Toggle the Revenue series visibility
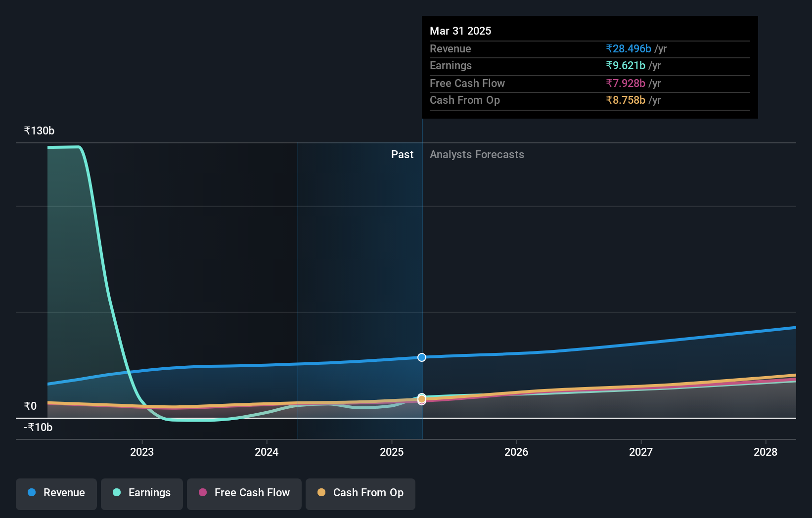Image resolution: width=812 pixels, height=518 pixels. (56, 494)
